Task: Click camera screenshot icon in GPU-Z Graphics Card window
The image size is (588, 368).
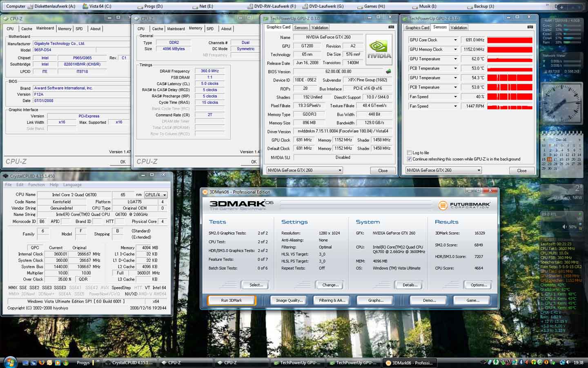Action: [391, 27]
